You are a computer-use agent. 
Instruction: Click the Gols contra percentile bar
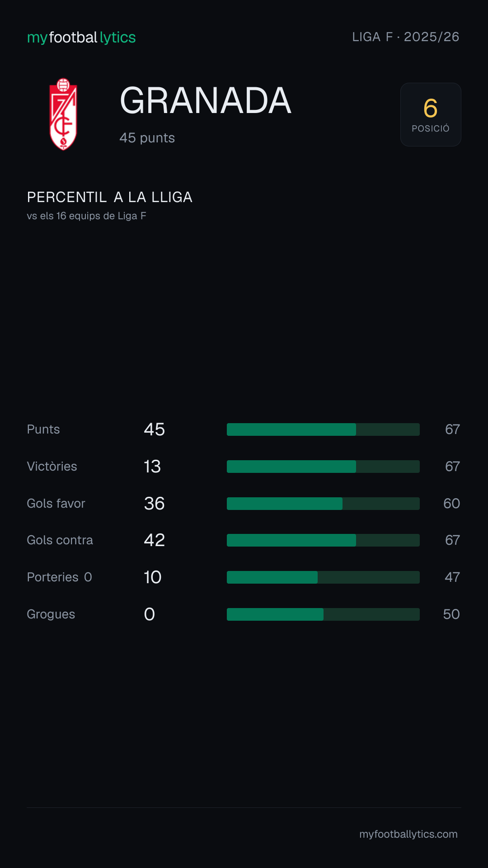tap(323, 540)
